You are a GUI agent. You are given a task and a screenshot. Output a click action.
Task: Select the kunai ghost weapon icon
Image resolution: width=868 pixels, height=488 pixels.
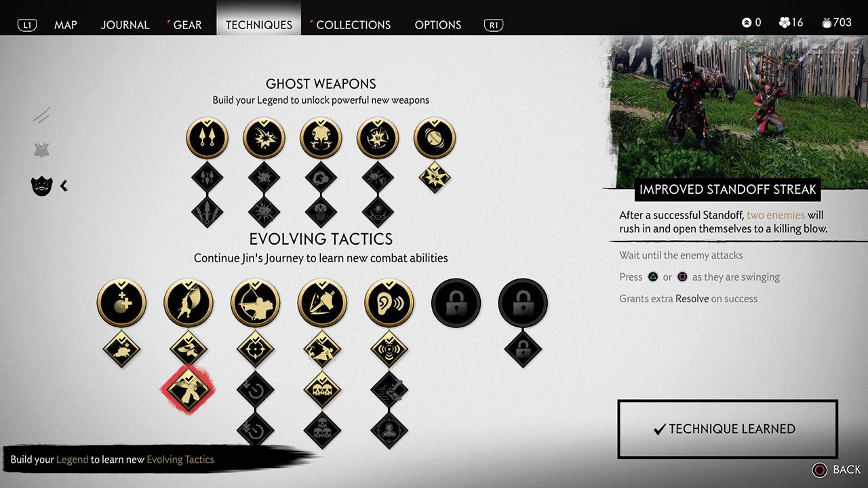(x=208, y=138)
